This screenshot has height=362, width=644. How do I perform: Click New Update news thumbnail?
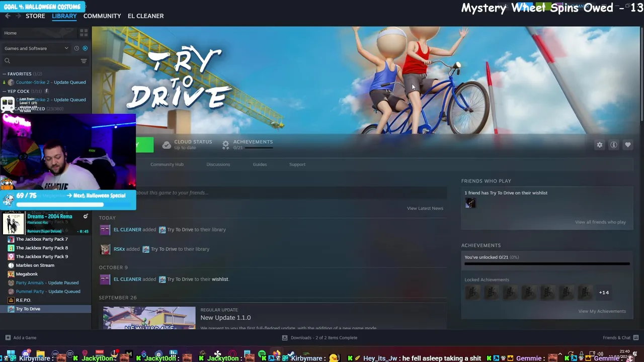click(149, 318)
